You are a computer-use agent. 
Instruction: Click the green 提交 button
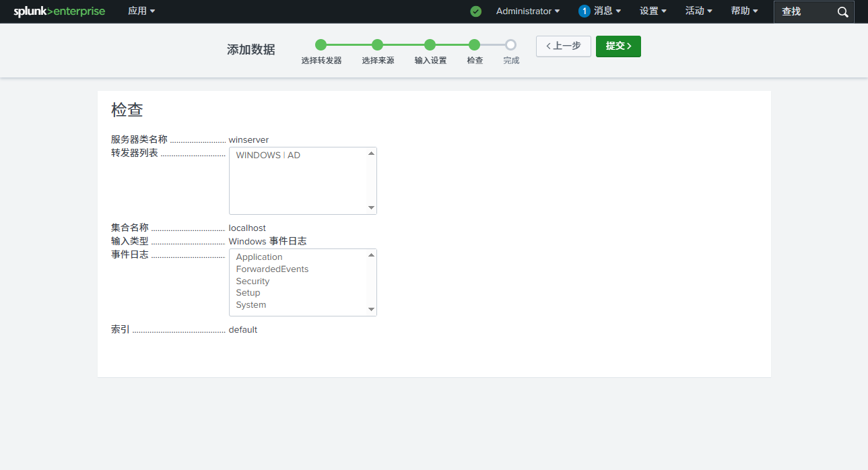click(x=617, y=46)
